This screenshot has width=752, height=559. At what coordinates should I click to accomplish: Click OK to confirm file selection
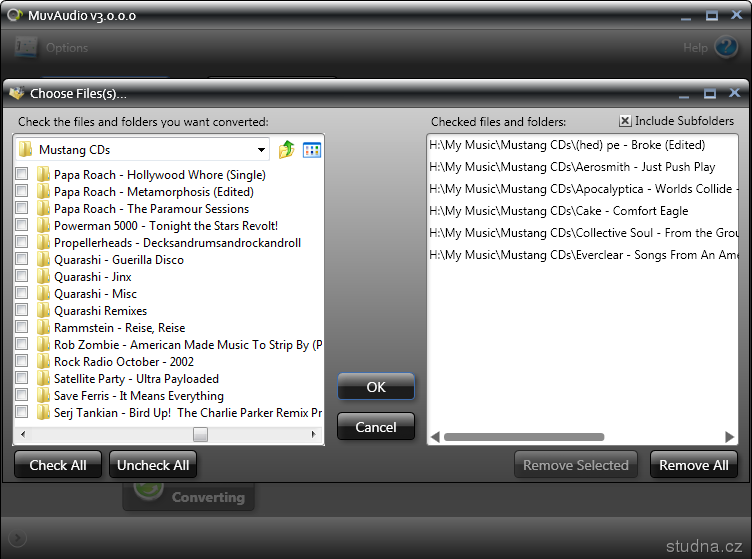point(376,386)
